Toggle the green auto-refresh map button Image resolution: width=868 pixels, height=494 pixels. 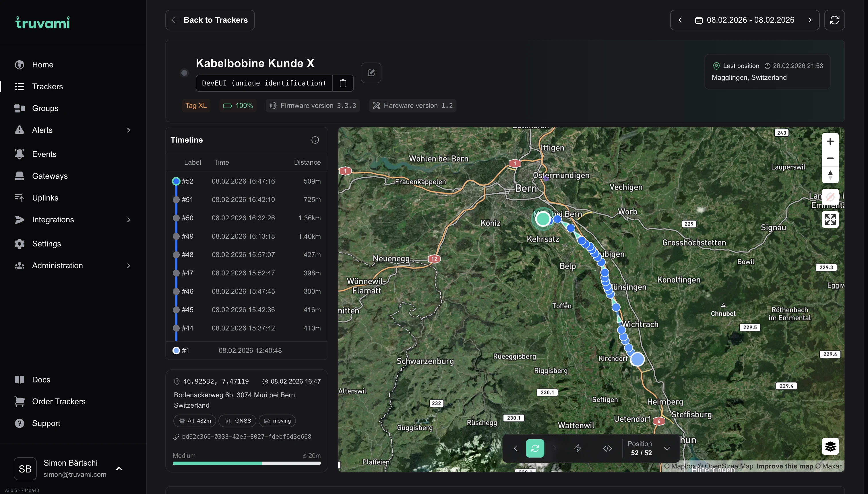(x=535, y=449)
